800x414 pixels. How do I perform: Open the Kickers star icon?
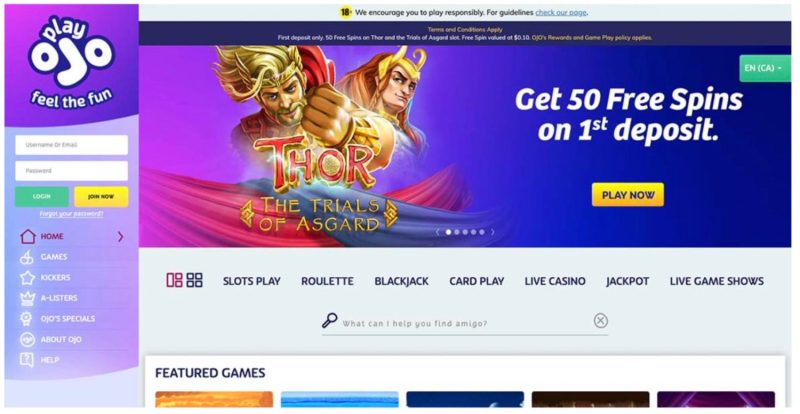click(27, 278)
